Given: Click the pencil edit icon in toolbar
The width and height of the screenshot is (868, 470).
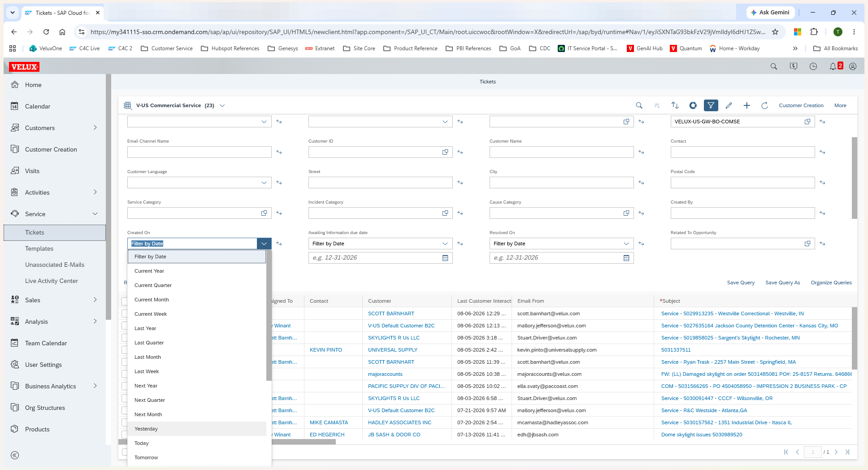Looking at the screenshot, I should pyautogui.click(x=729, y=105).
